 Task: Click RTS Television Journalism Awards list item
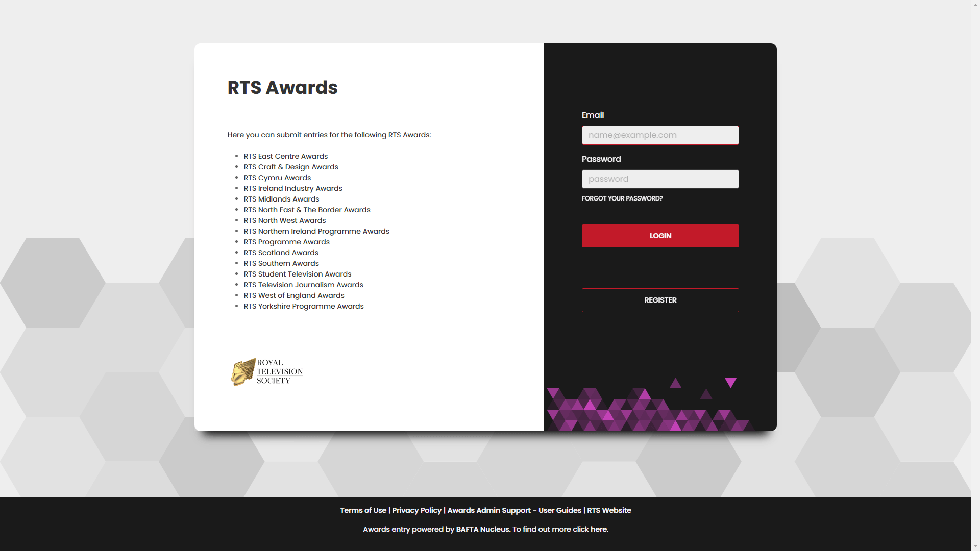303,285
